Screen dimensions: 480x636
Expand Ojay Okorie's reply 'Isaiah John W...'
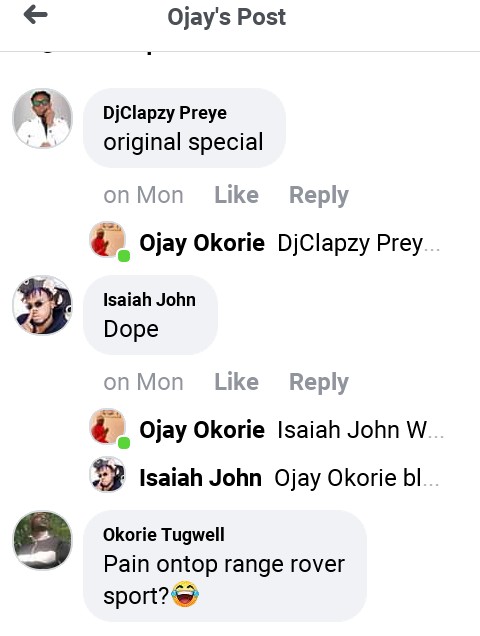coord(292,430)
